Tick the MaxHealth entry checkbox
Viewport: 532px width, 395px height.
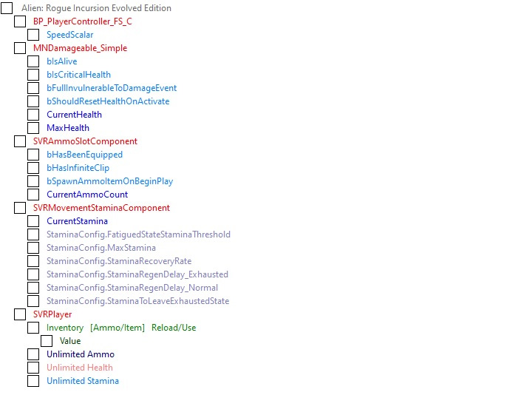point(33,128)
